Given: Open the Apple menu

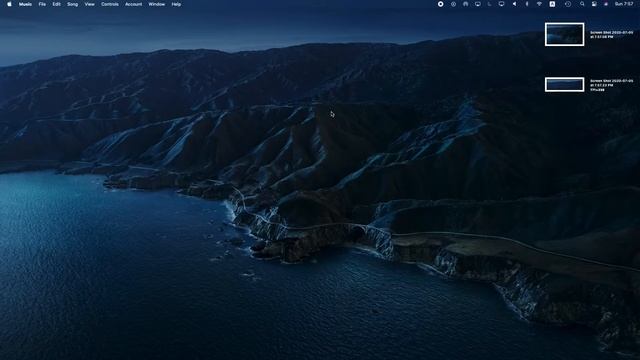Looking at the screenshot, I should point(9,4).
